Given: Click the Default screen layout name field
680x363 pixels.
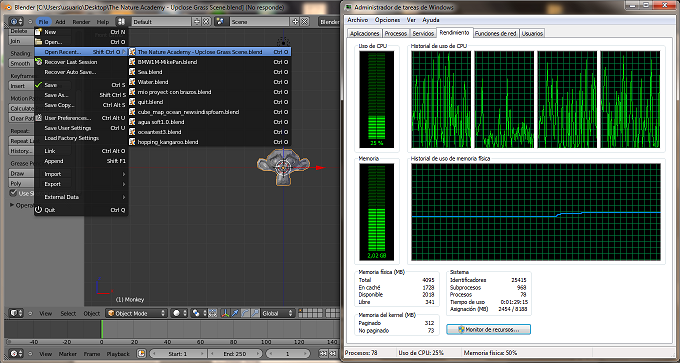Looking at the screenshot, I should point(162,22).
